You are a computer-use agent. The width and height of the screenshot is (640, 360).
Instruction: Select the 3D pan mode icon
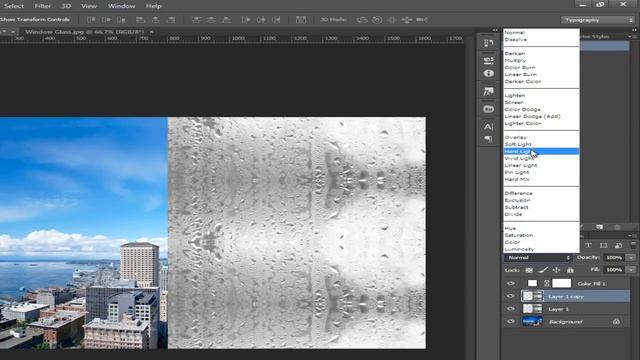pos(391,20)
